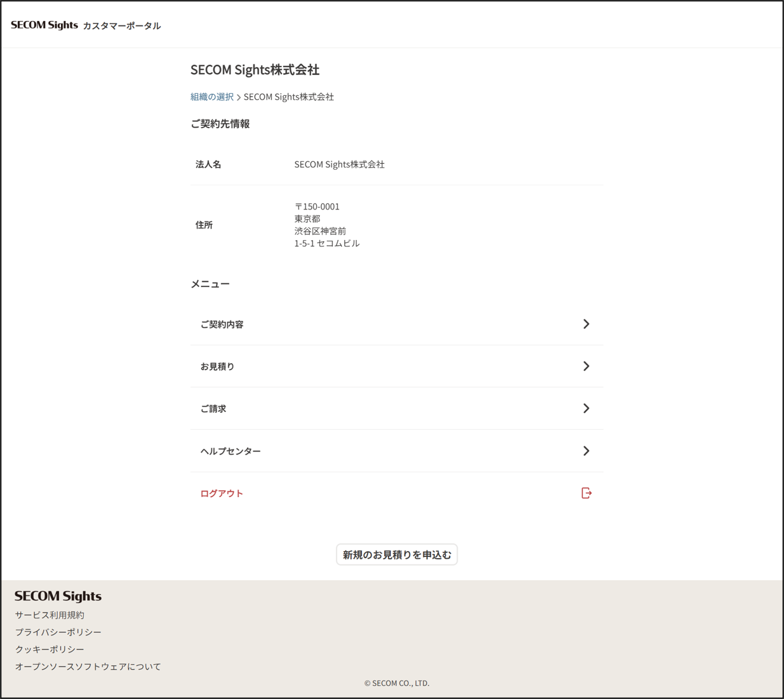Screen dimensions: 784x699
Task: Click the footer SECOM Sights logo
Action: 58,596
